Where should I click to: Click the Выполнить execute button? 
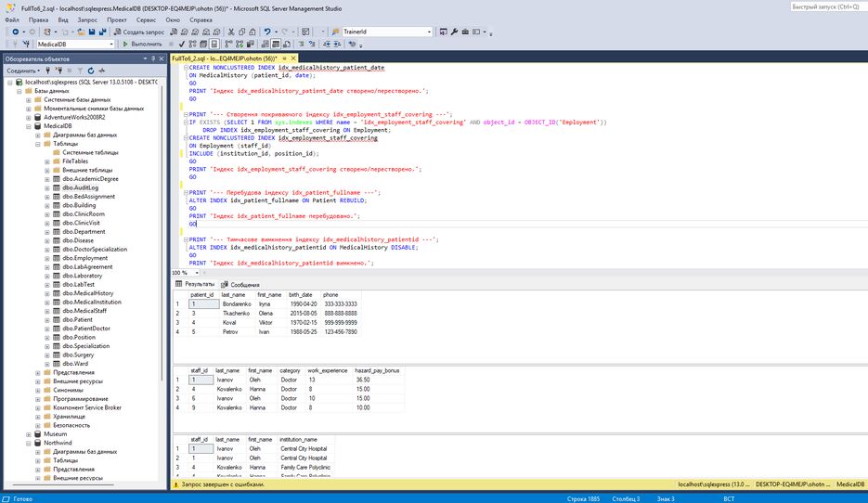(142, 44)
